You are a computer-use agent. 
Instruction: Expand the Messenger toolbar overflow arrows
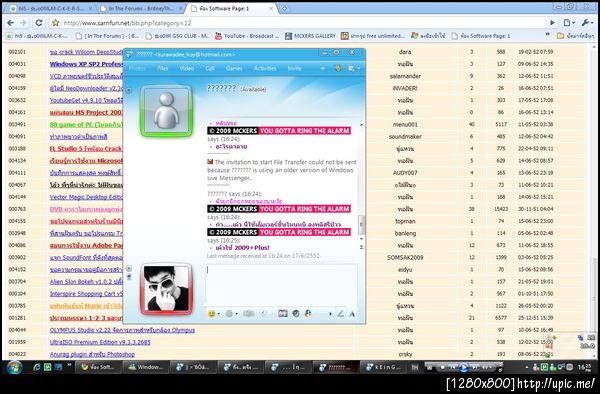coord(323,68)
